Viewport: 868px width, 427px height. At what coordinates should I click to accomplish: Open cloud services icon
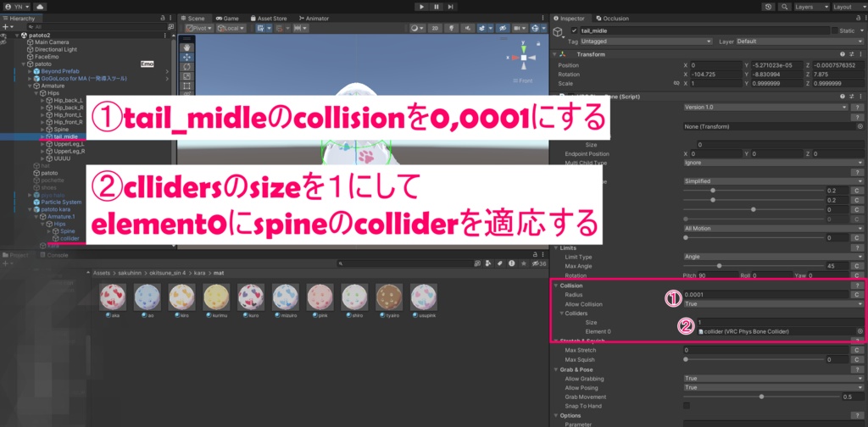(41, 7)
